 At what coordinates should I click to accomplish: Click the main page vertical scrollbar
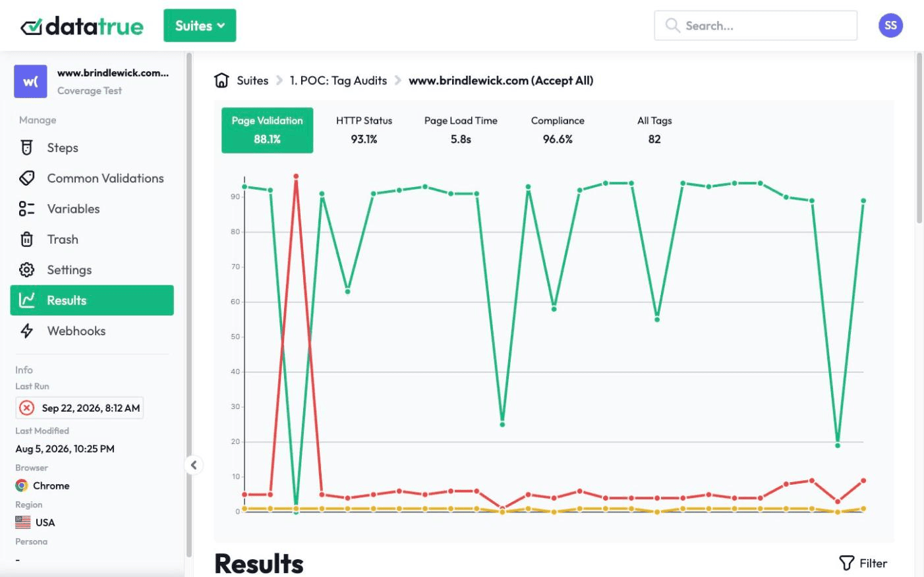(x=919, y=138)
